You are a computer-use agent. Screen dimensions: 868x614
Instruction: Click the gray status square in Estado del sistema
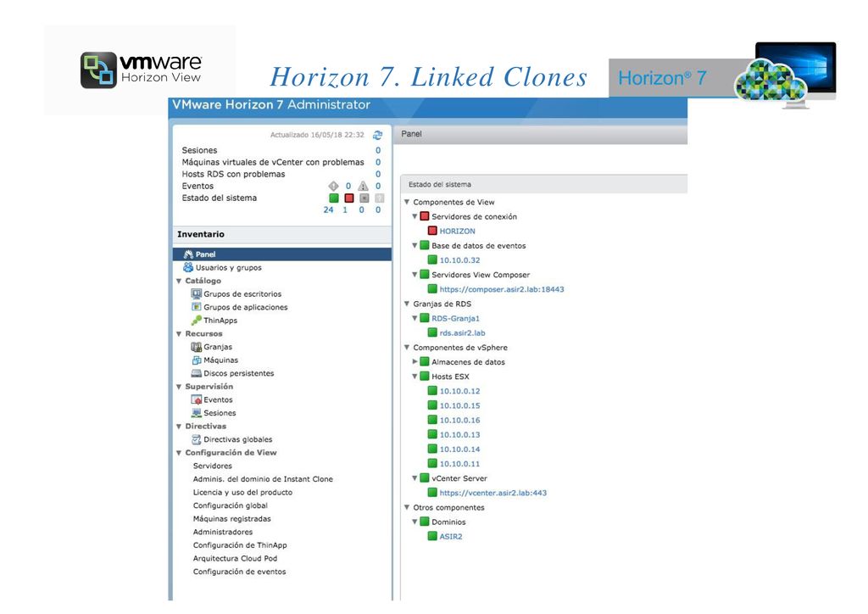(364, 198)
